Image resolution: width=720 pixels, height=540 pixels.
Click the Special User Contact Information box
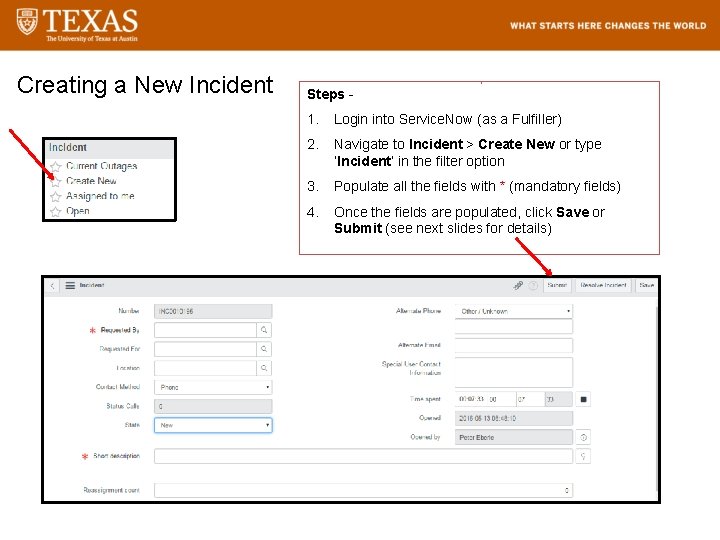click(513, 372)
